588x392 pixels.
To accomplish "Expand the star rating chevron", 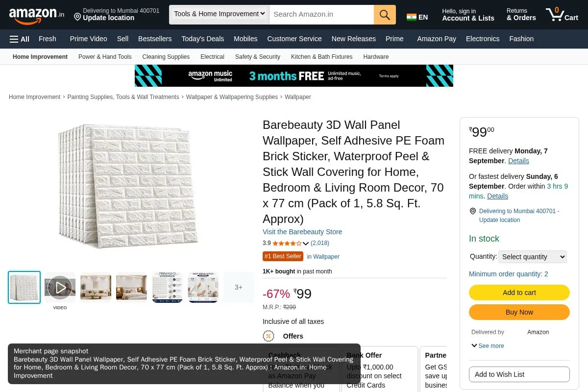I will point(306,244).
